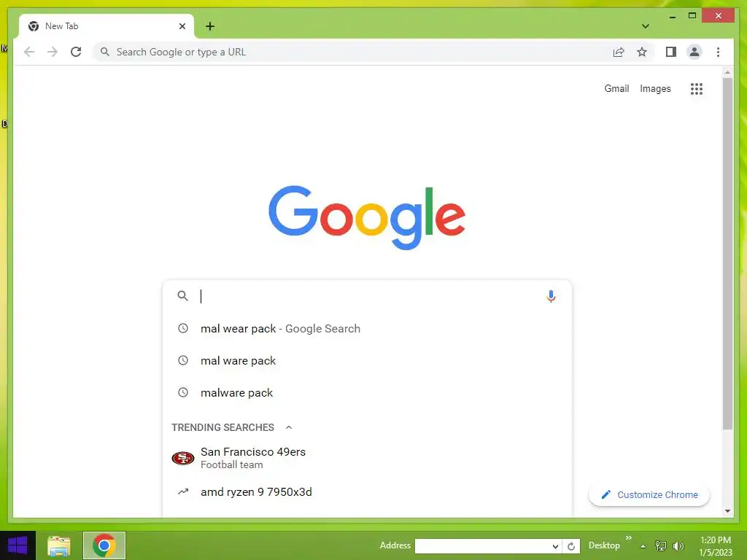Open the Chrome profile avatar
Image resolution: width=747 pixels, height=560 pixels.
(694, 52)
